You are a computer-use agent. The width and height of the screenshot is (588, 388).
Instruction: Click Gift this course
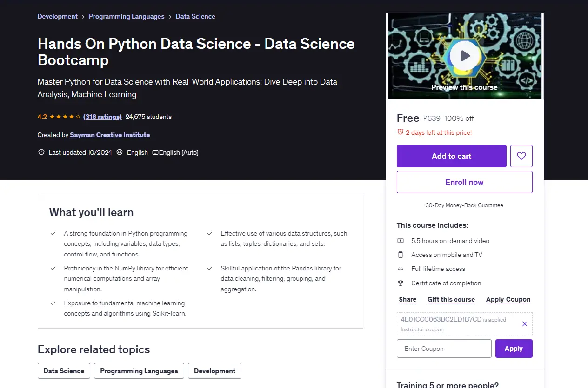click(451, 299)
